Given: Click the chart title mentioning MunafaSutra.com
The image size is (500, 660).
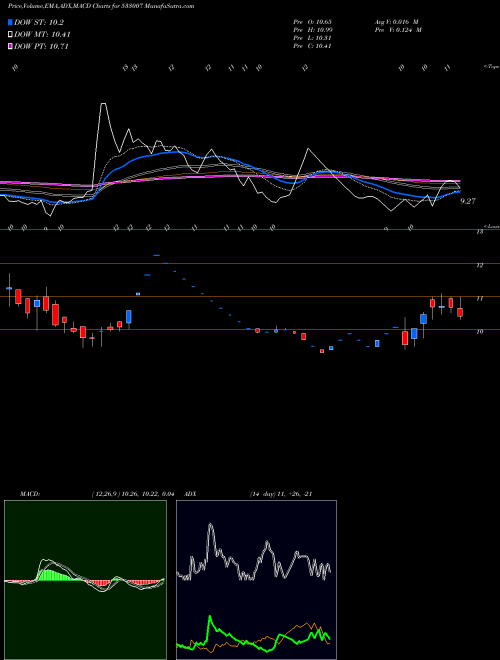Looking at the screenshot, I should pos(101,6).
